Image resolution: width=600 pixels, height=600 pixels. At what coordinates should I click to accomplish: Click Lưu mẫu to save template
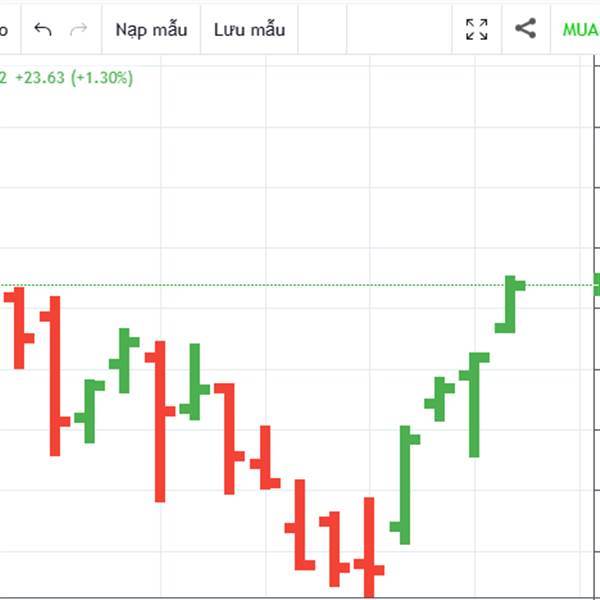point(249,29)
